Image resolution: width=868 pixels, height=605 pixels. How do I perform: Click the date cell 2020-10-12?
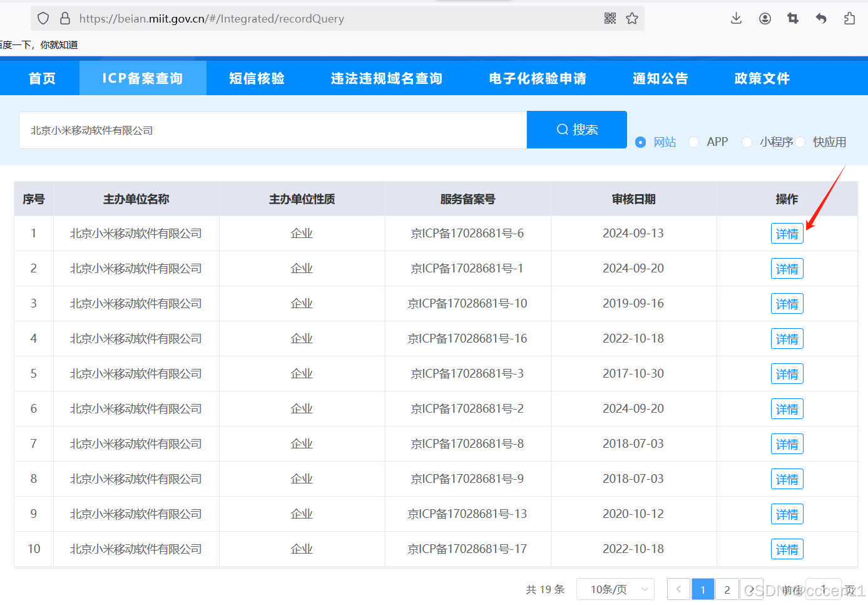click(x=633, y=514)
